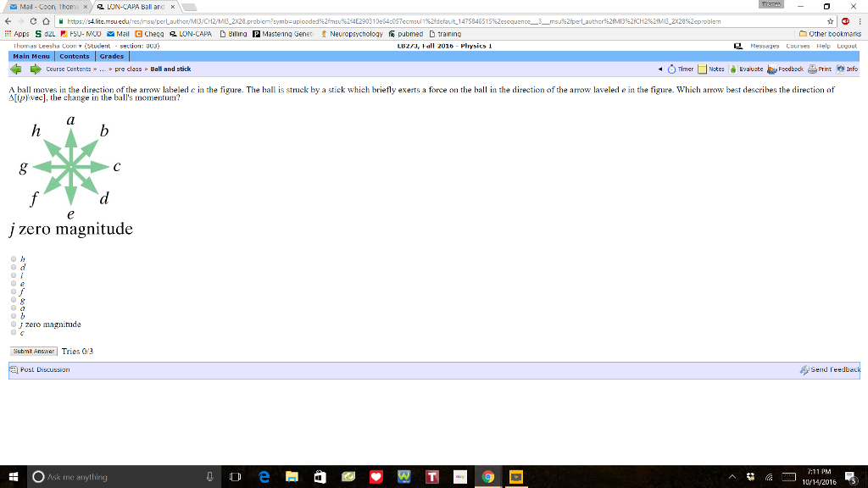Open the Windows Start menu
Image resolution: width=868 pixels, height=488 pixels.
14,476
